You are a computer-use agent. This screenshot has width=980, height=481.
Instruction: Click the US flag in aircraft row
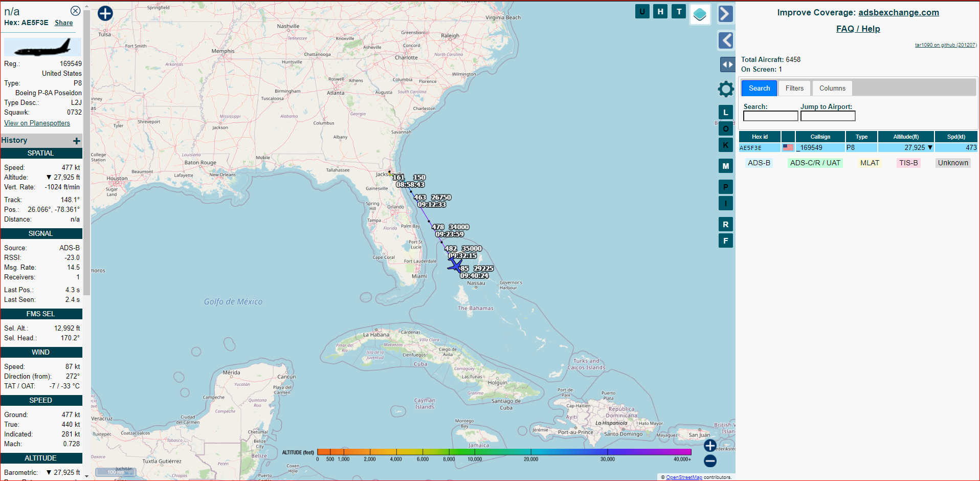tap(788, 147)
